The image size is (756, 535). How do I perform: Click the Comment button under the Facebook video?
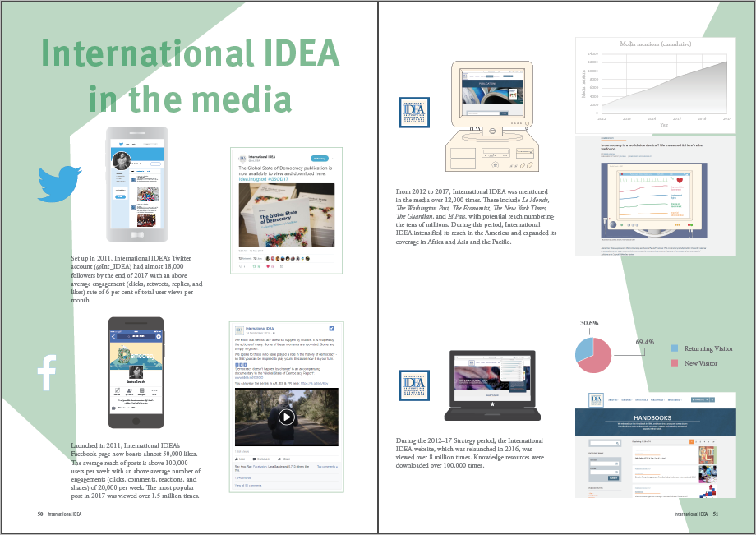coord(261,459)
